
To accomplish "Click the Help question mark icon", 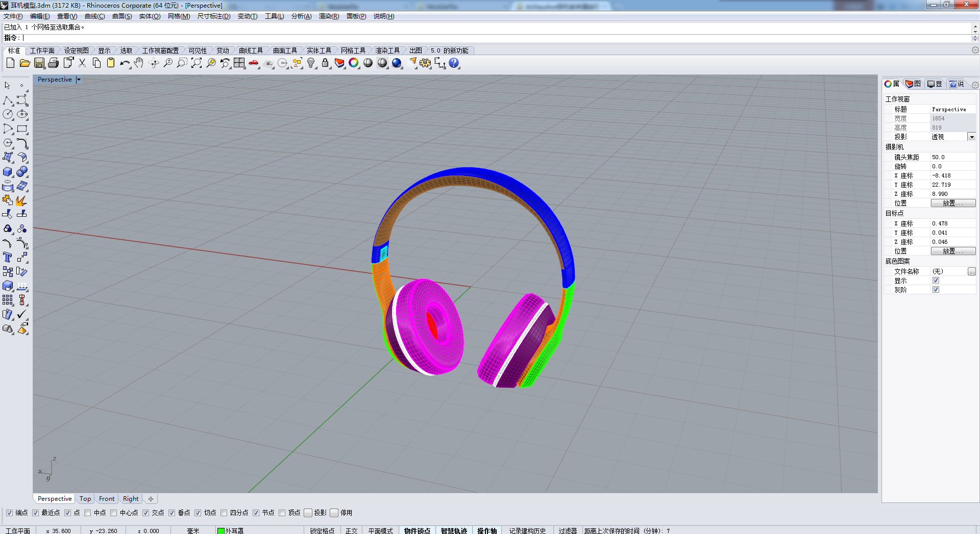I will pos(454,63).
